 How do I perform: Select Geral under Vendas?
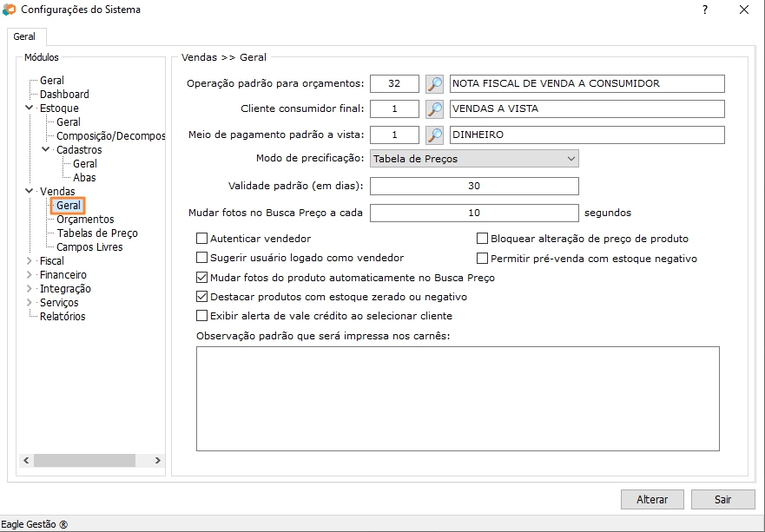(69, 206)
